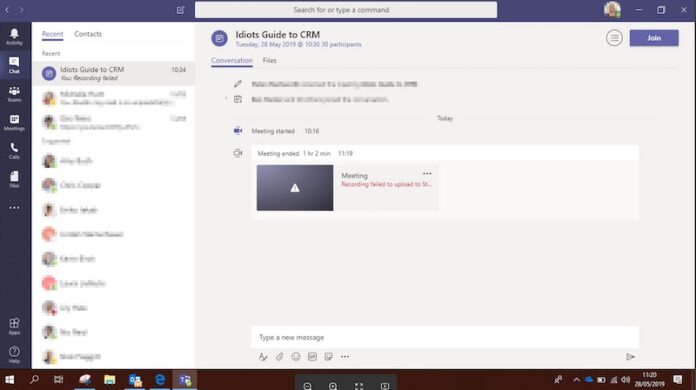Open Files from the left rail
Screen dimensions: 696x390
[14, 179]
